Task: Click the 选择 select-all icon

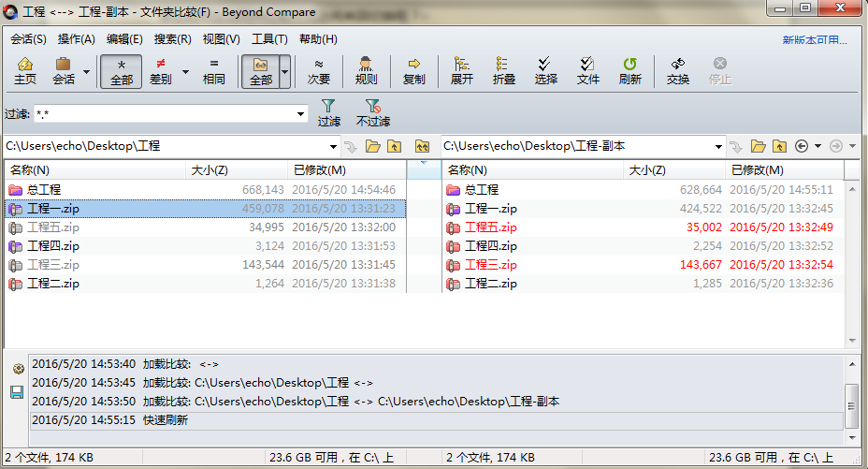Action: 546,71
